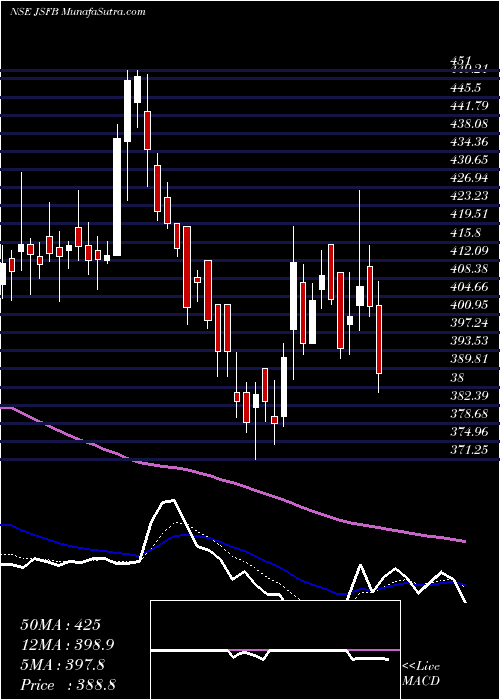
Task: Click inside the MACD inset chart box
Action: click(x=275, y=650)
